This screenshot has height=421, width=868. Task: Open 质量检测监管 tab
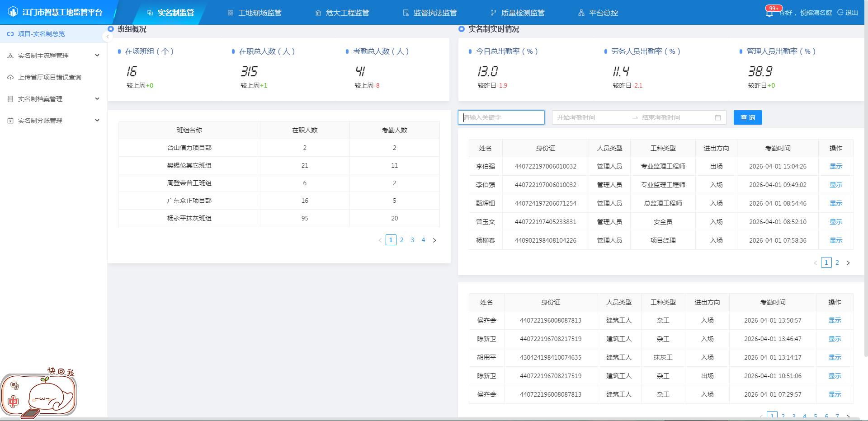518,13
